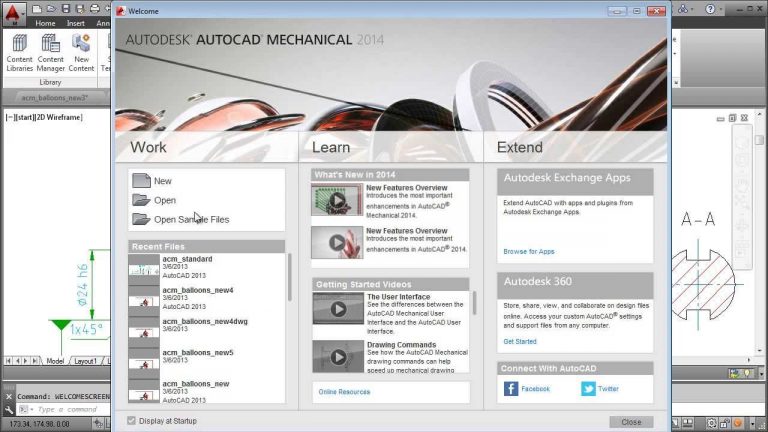Click the Save quick access icon
The width and height of the screenshot is (768, 432).
pos(66,9)
